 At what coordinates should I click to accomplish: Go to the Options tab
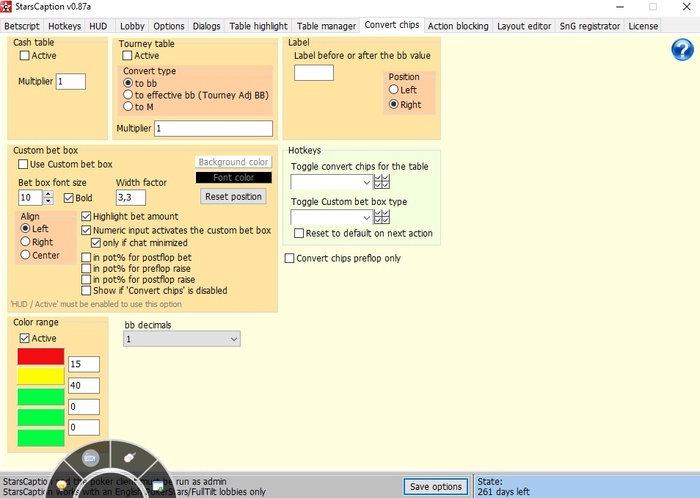(x=169, y=26)
